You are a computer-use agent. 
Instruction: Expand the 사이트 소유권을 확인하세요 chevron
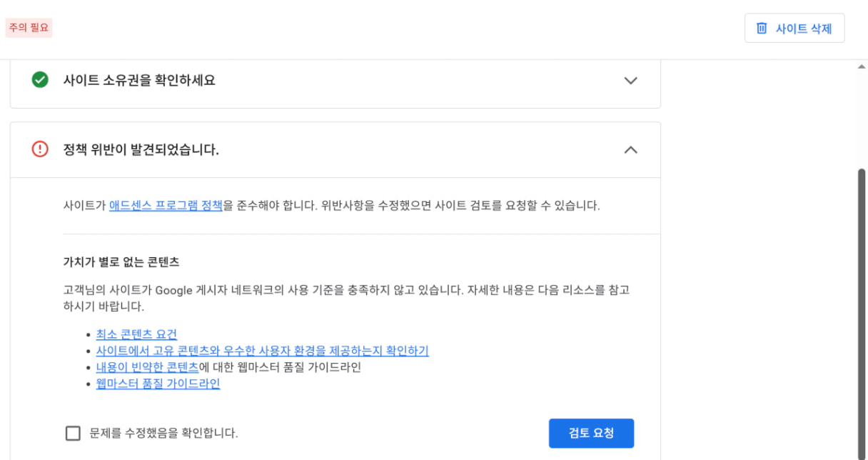(630, 80)
